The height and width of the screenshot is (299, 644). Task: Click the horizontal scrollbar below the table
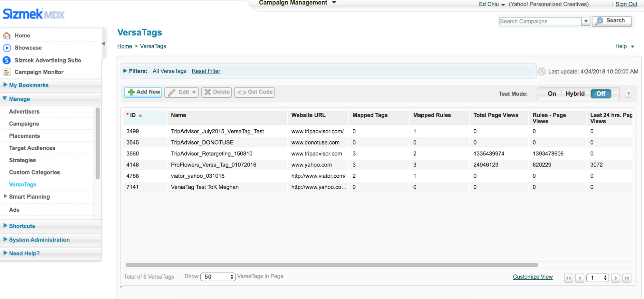tap(332, 265)
